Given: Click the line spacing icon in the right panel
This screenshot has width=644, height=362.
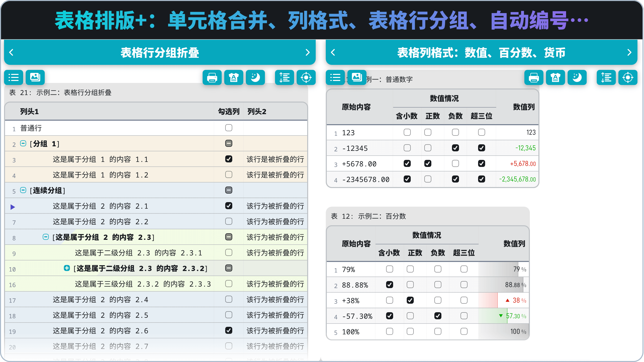Looking at the screenshot, I should point(606,77).
